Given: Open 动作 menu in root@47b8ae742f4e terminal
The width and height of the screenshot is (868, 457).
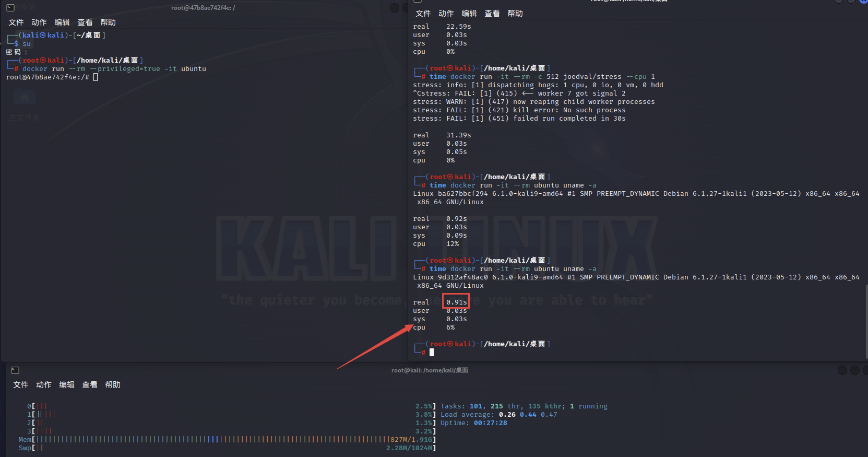Looking at the screenshot, I should (39, 22).
